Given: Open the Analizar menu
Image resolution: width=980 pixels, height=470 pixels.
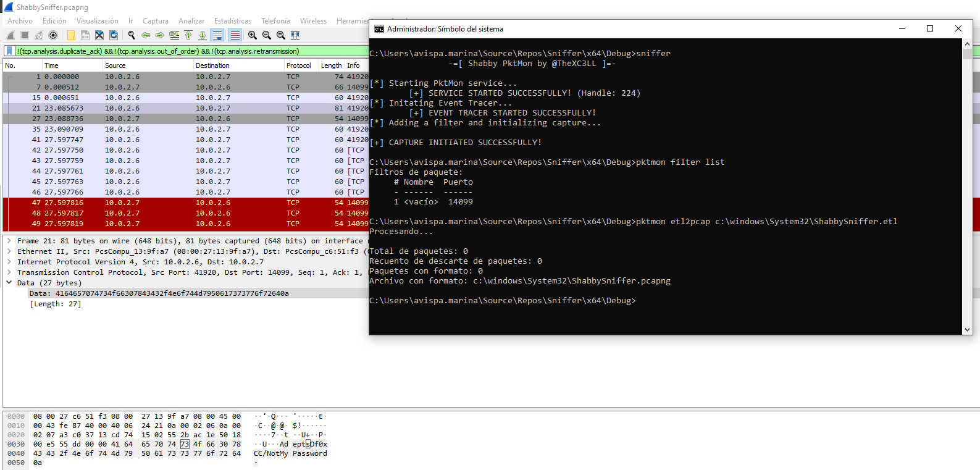Looking at the screenshot, I should point(191,21).
